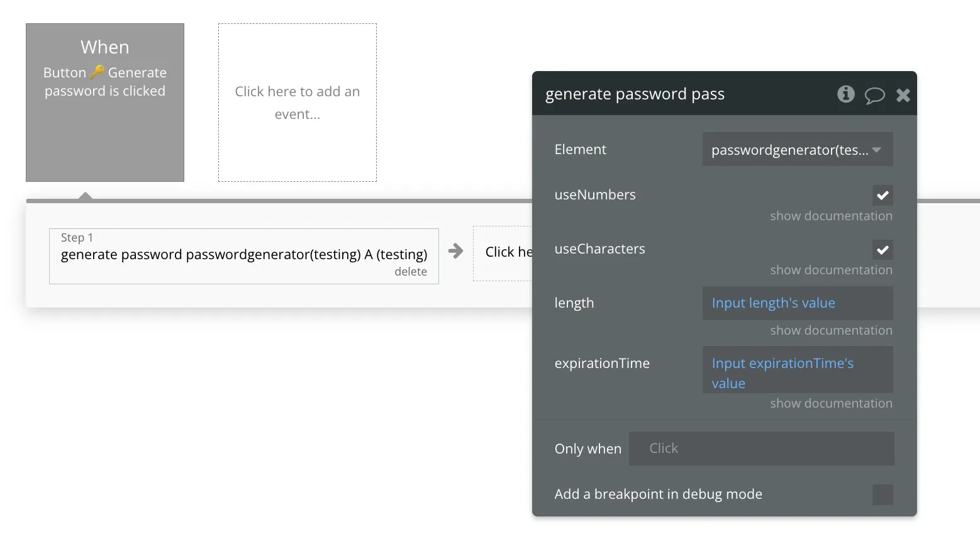The image size is (980, 546).
Task: Edit the length dynamic expression field
Action: click(x=797, y=303)
